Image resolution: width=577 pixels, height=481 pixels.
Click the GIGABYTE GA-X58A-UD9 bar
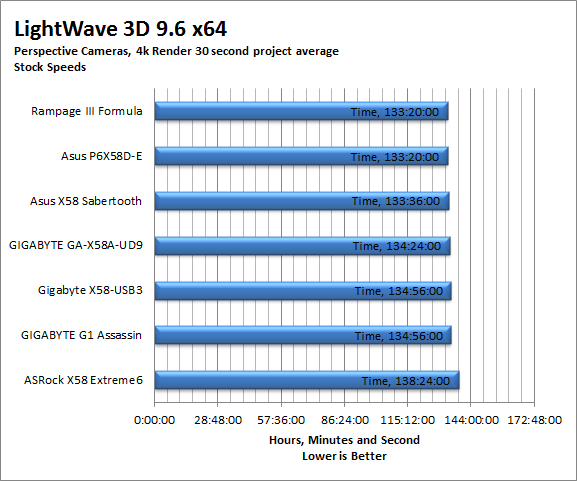click(x=302, y=246)
